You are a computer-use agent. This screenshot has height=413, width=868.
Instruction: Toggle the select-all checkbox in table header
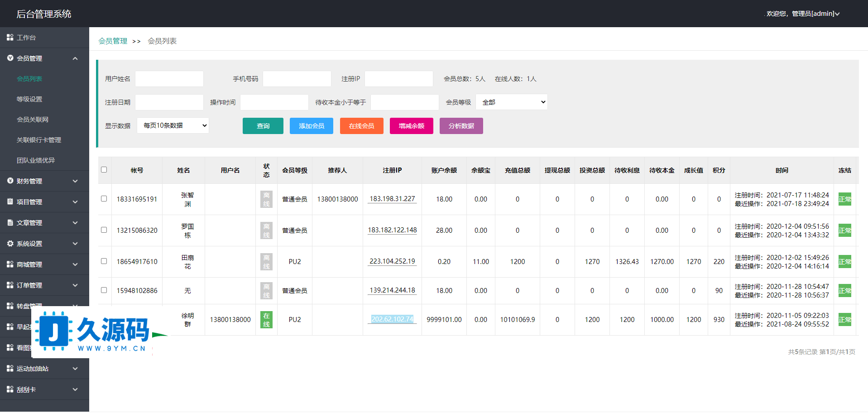coord(104,170)
